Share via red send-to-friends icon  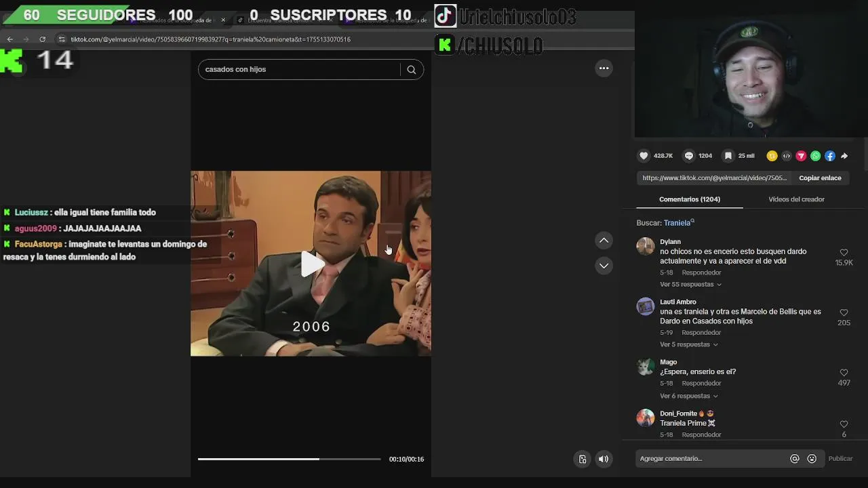pos(801,156)
